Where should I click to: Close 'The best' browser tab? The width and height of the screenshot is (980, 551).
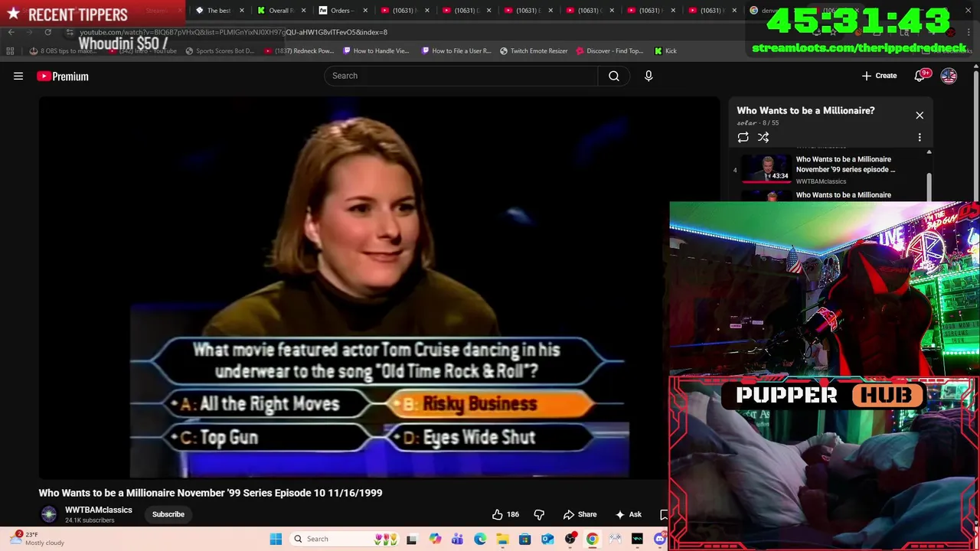[242, 10]
